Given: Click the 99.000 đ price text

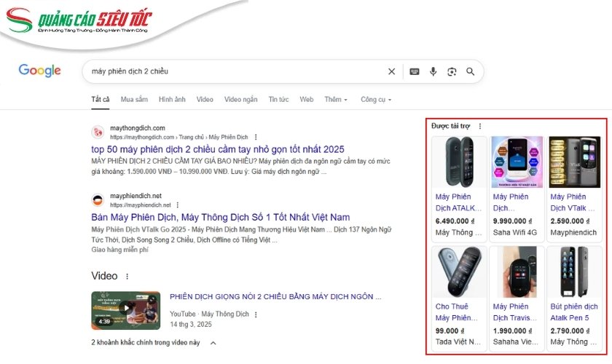Looking at the screenshot, I should pos(450,331).
